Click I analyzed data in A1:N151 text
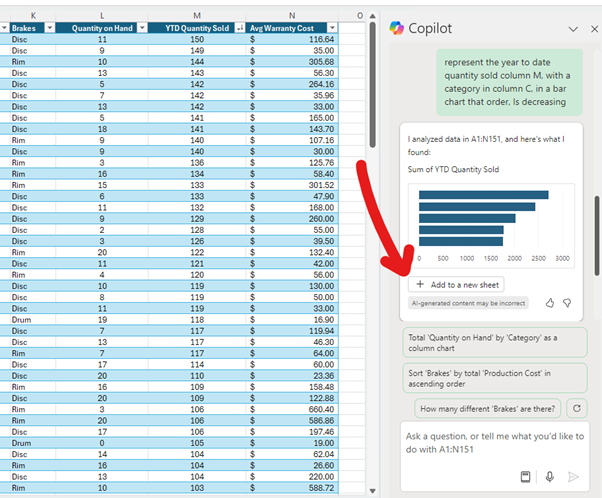 click(486, 146)
